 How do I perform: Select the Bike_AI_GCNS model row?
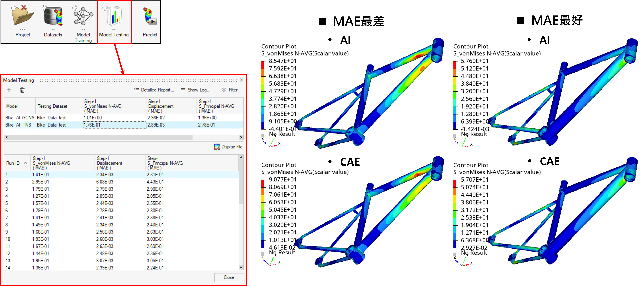tap(20, 118)
